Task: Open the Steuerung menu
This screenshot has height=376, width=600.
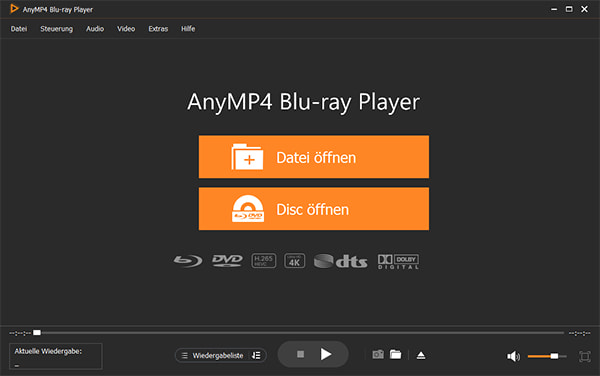Action: pyautogui.click(x=56, y=29)
